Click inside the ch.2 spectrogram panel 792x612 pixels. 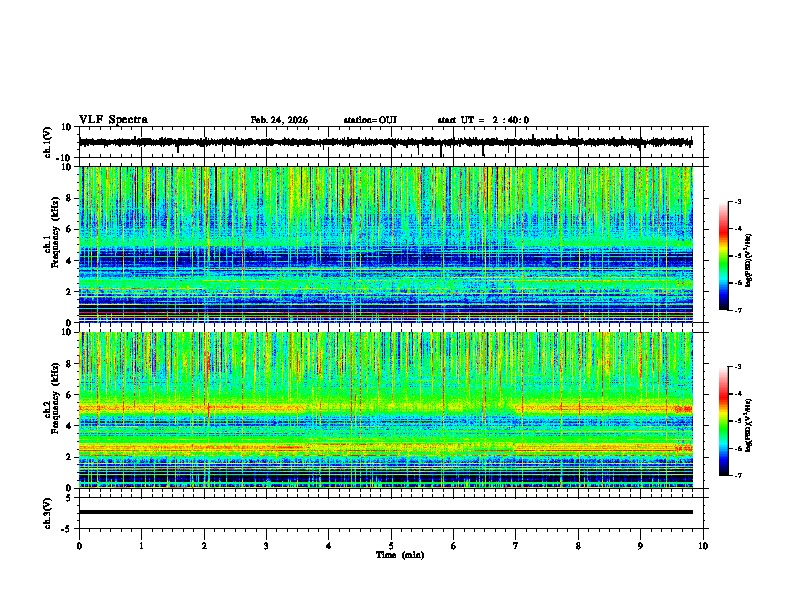click(386, 410)
